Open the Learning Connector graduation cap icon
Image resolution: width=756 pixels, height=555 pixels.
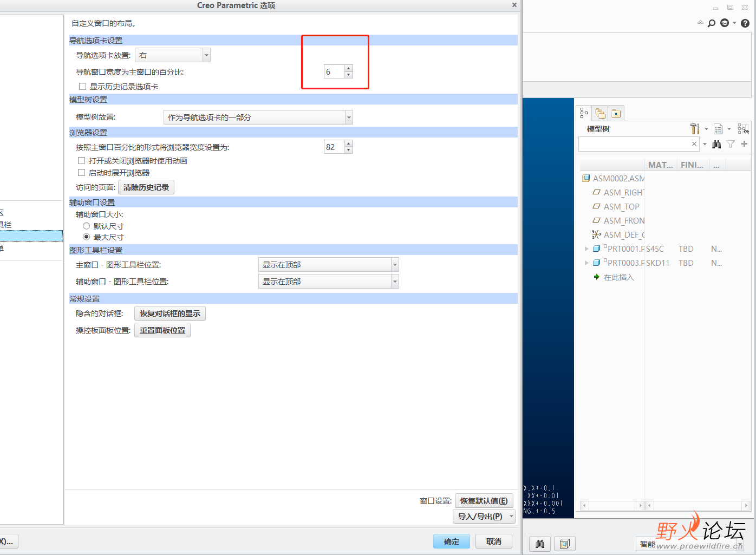tap(725, 23)
